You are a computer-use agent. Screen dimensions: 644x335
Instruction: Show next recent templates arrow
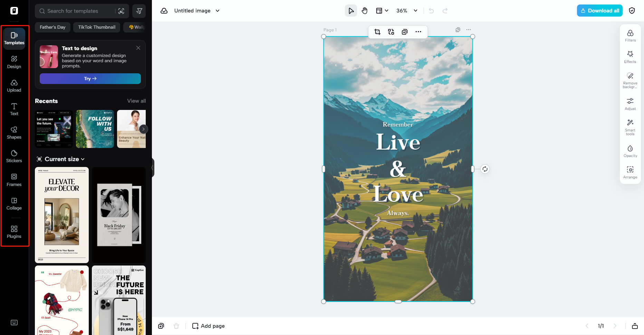click(143, 129)
